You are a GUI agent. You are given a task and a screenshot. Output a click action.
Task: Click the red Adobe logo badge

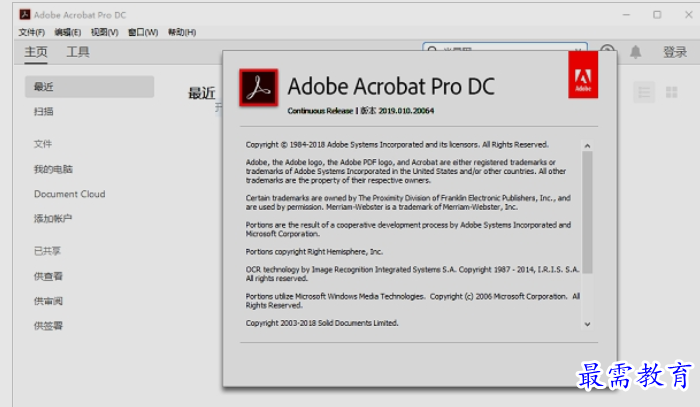click(583, 75)
